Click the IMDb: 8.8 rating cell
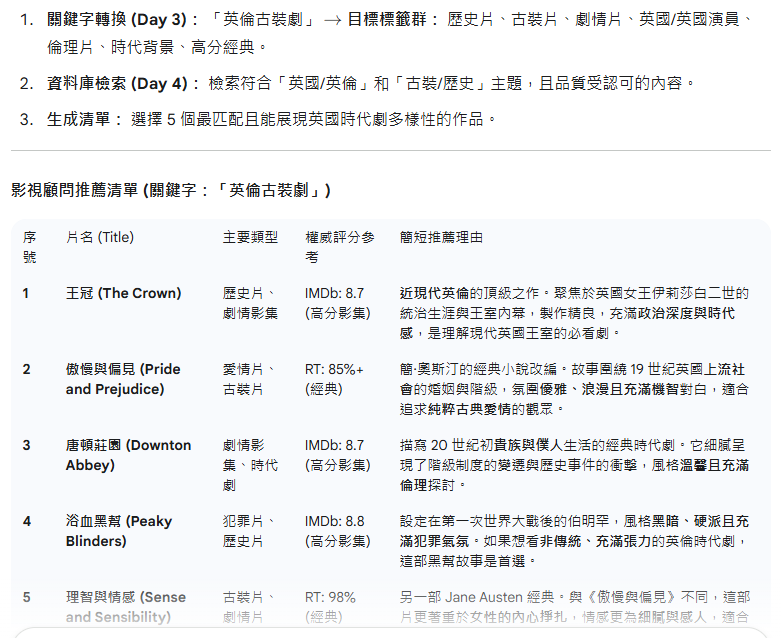 point(338,531)
